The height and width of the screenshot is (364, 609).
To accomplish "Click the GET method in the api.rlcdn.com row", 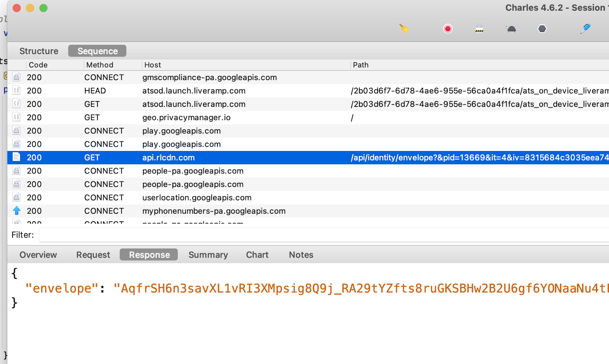I will click(x=92, y=157).
